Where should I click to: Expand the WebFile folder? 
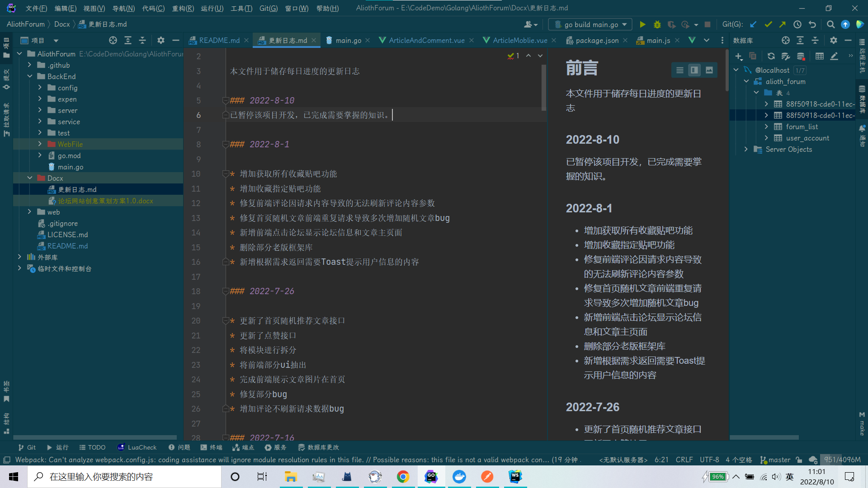point(40,144)
